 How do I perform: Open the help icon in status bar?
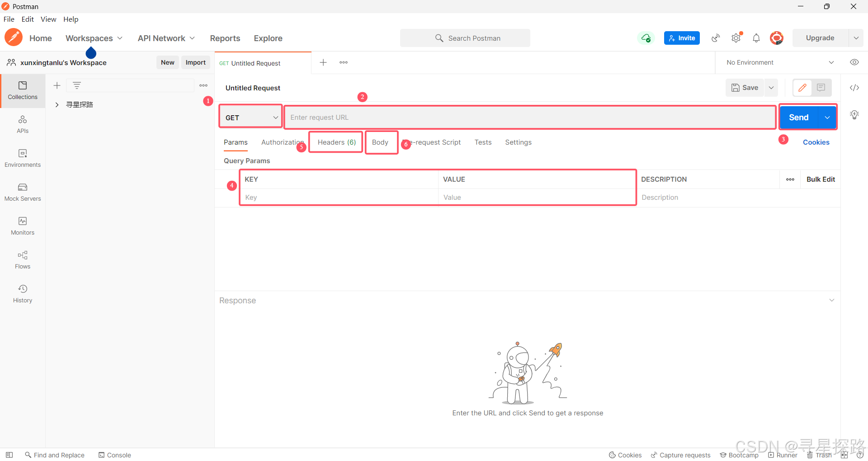(860, 455)
